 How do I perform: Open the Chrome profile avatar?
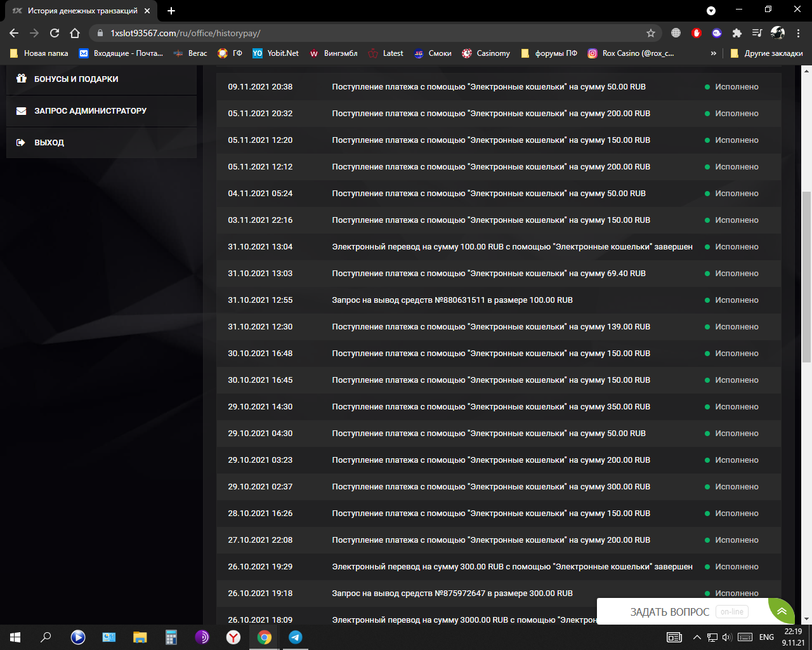[778, 33]
